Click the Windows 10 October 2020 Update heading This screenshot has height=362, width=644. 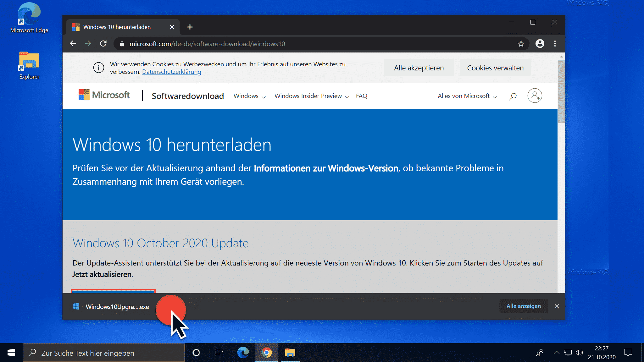[160, 243]
